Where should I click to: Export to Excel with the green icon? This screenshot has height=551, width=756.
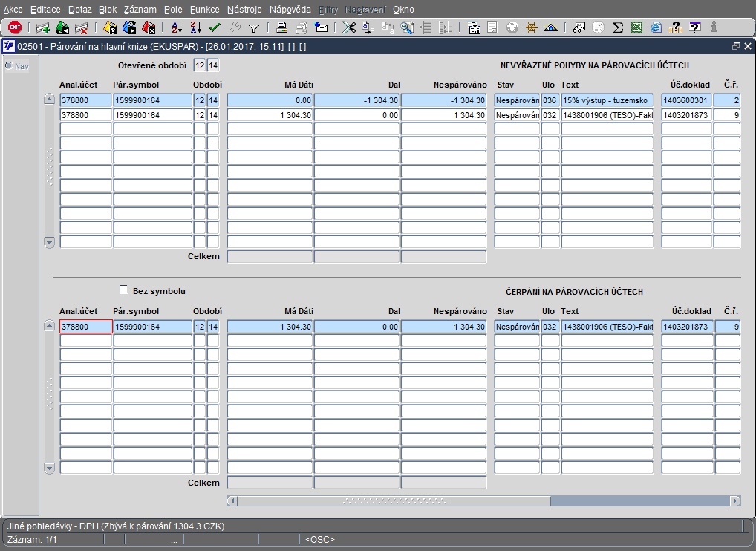click(637, 28)
